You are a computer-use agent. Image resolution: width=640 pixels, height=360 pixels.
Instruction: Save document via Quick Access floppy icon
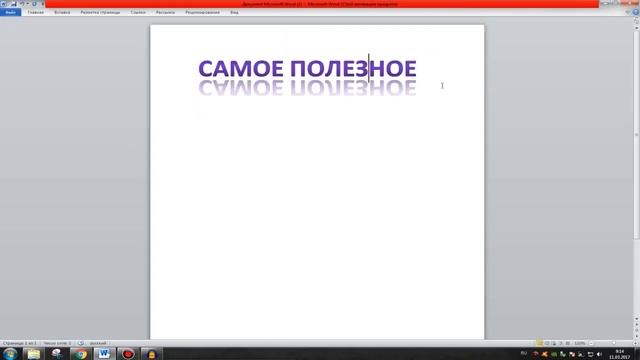(x=13, y=4)
